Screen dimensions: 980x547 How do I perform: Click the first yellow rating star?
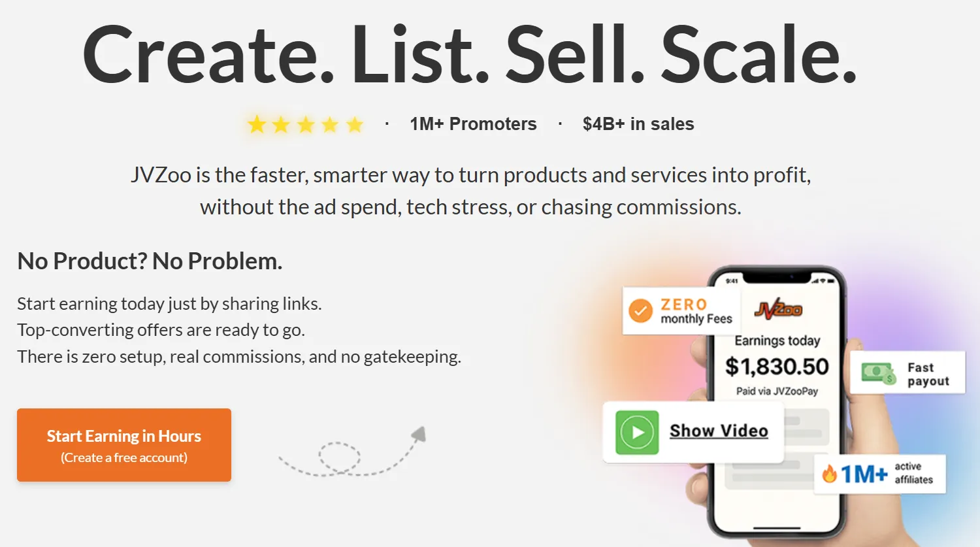[x=257, y=124]
